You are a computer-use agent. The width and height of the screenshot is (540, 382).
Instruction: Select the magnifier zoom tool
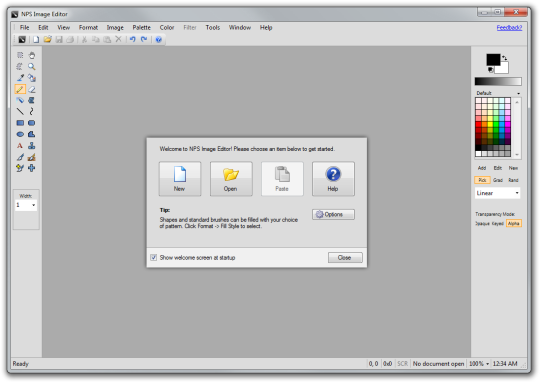32,66
